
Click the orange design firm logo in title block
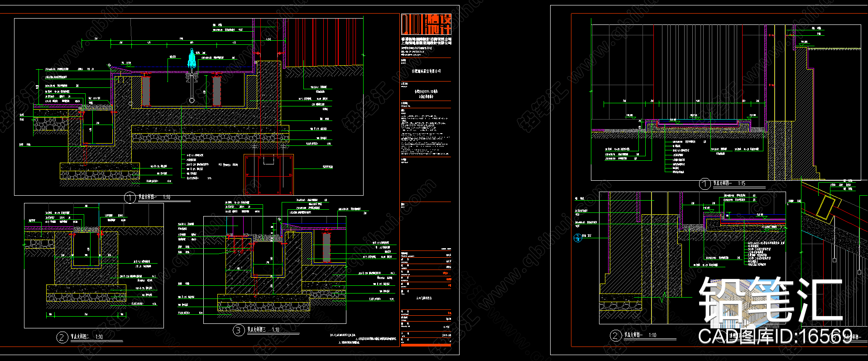point(426,24)
